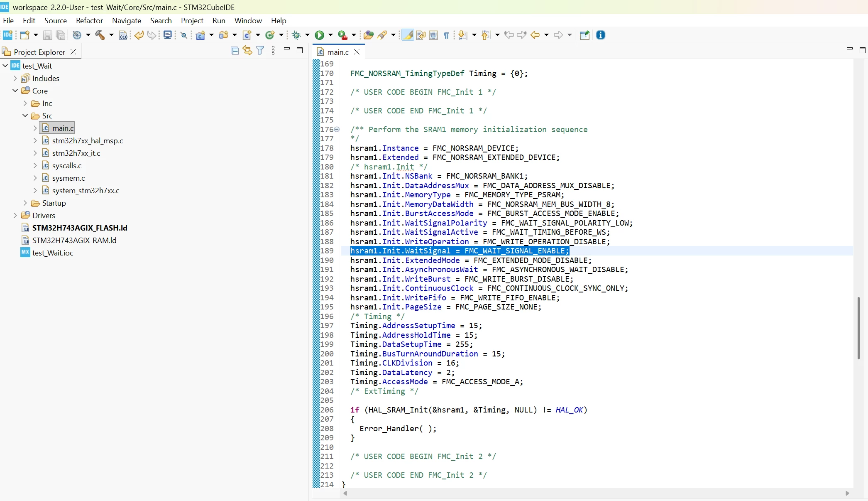Click the blue Information Center icon
Image resolution: width=868 pixels, height=501 pixels.
pos(601,35)
